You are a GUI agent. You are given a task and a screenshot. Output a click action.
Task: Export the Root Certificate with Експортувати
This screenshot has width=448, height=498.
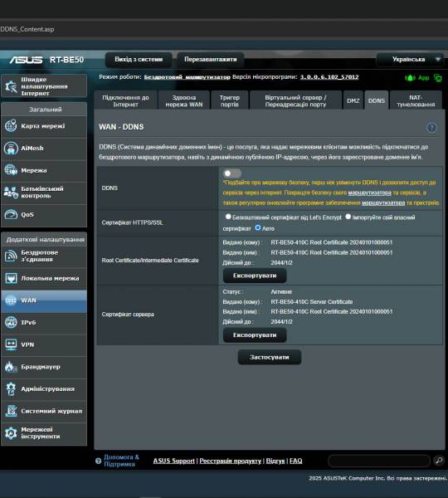click(255, 276)
